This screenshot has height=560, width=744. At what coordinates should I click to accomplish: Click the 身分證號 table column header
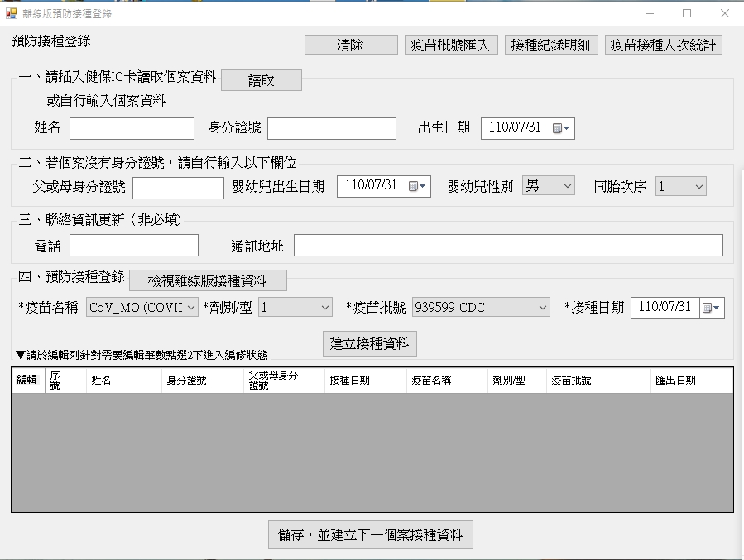(x=203, y=380)
